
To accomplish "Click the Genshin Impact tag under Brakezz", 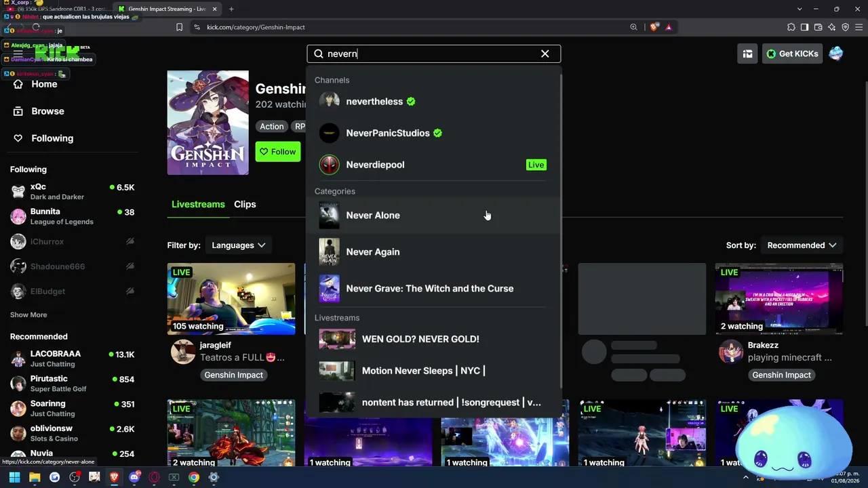I will click(x=781, y=375).
